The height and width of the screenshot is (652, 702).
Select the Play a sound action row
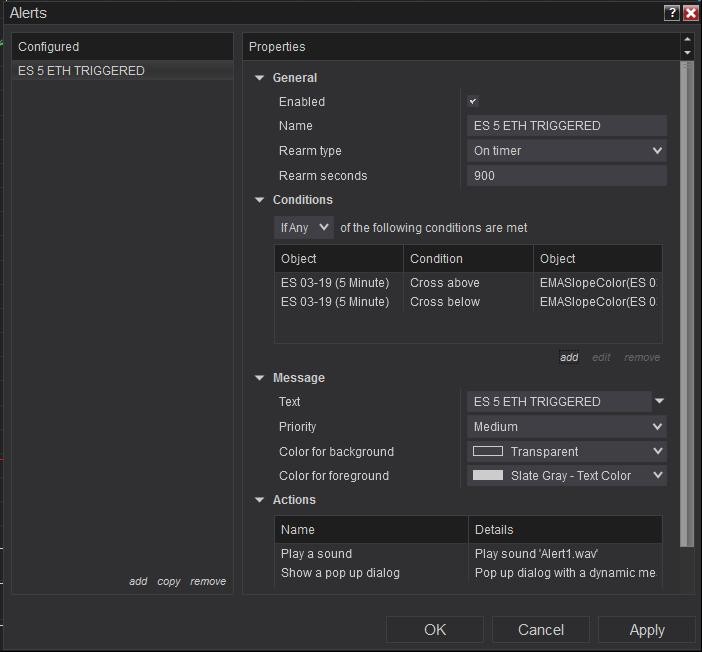[x=468, y=554]
